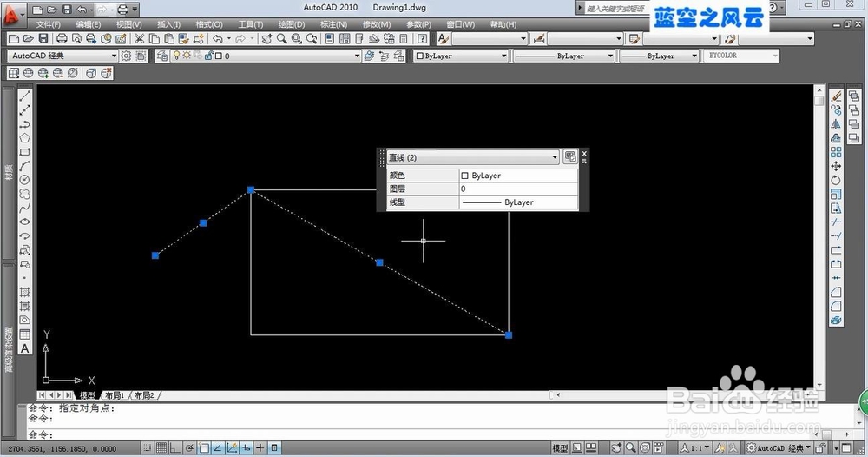Viewport: 868px width, 457px height.
Task: Click Bring to Front draw order icon
Action: click(854, 96)
